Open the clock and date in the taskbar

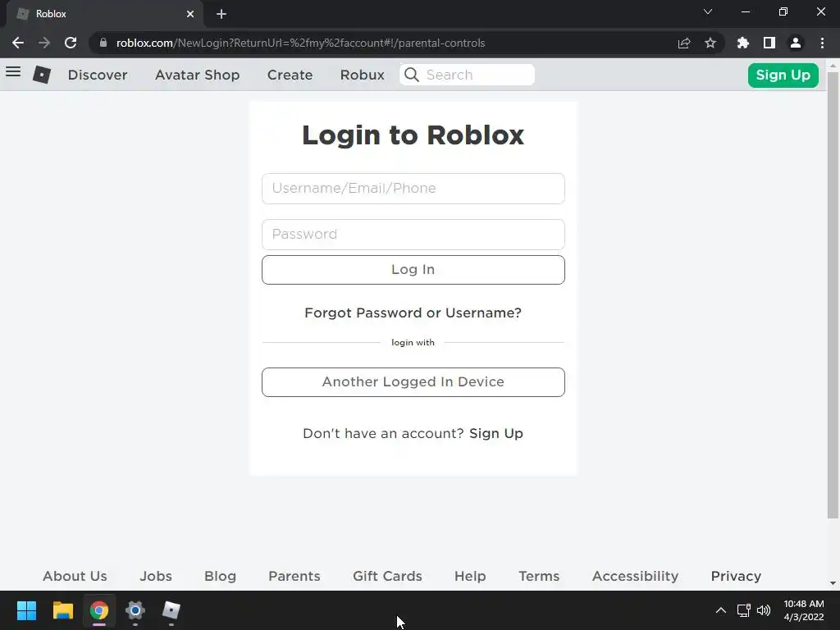click(x=804, y=610)
